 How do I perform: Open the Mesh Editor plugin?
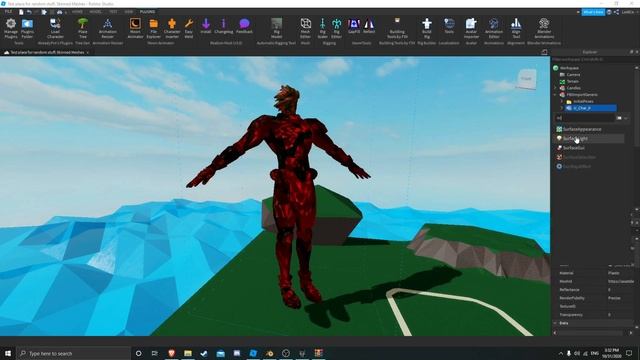(305, 28)
